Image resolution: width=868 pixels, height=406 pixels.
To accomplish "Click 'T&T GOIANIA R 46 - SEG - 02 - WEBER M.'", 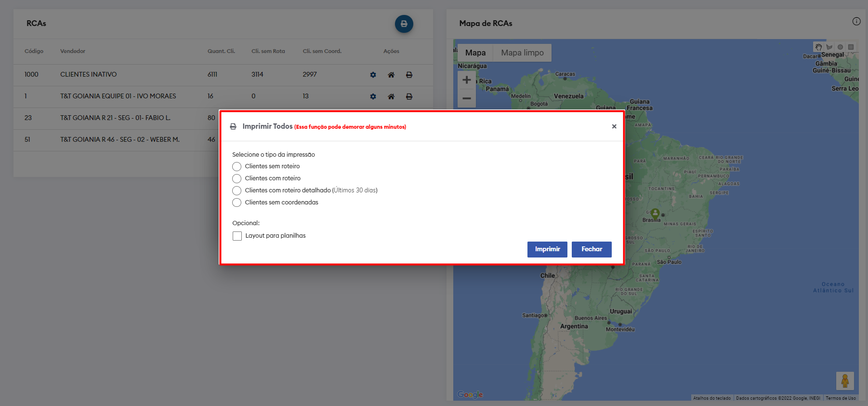I will [120, 139].
